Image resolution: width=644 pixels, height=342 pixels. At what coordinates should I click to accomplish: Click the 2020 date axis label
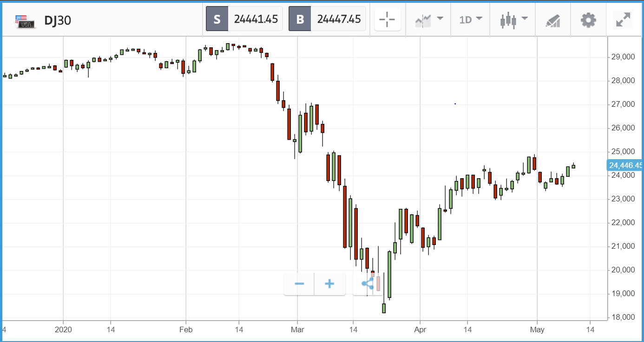[x=63, y=329]
